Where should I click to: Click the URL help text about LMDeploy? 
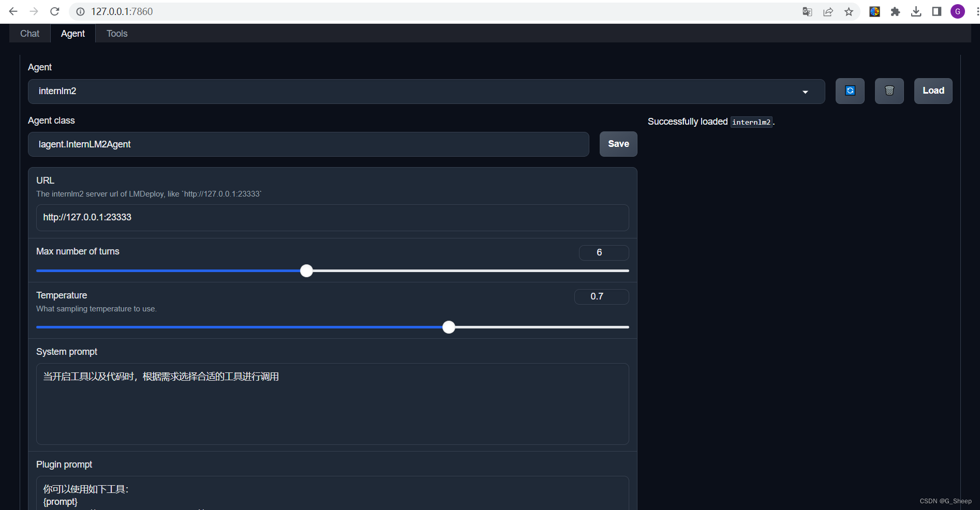[x=149, y=194]
